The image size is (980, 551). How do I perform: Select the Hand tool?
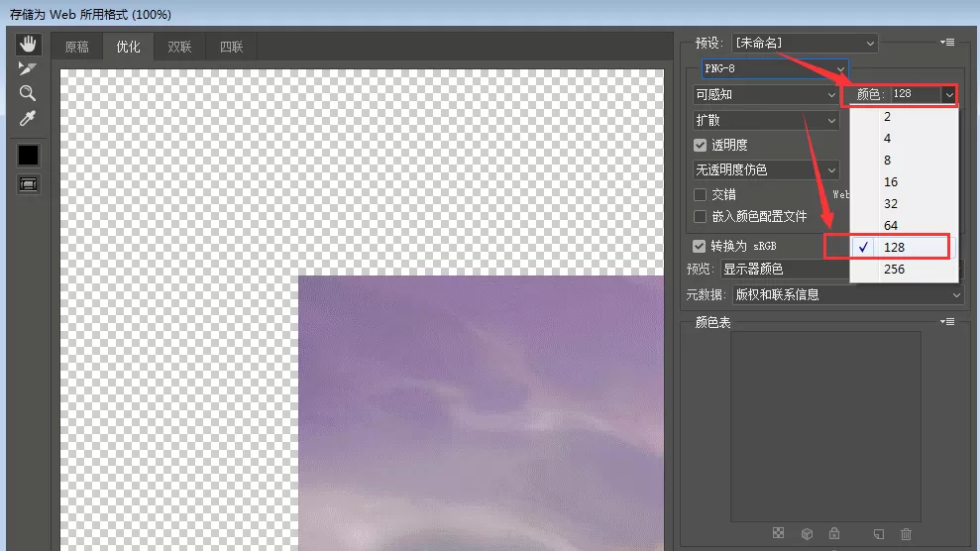28,45
